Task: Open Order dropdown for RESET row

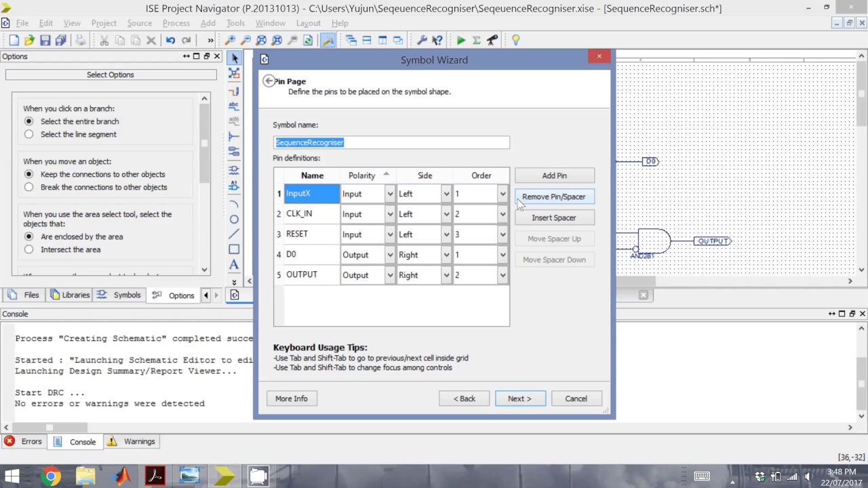Action: pos(502,235)
